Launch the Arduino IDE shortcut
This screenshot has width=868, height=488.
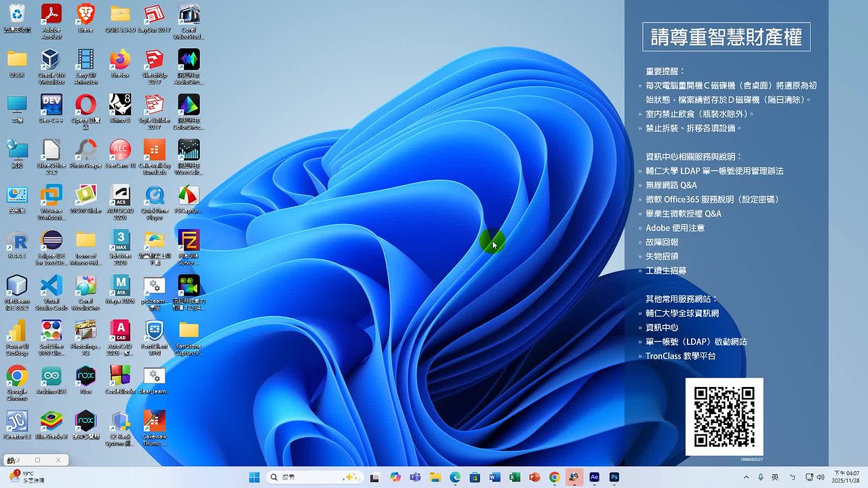point(52,376)
